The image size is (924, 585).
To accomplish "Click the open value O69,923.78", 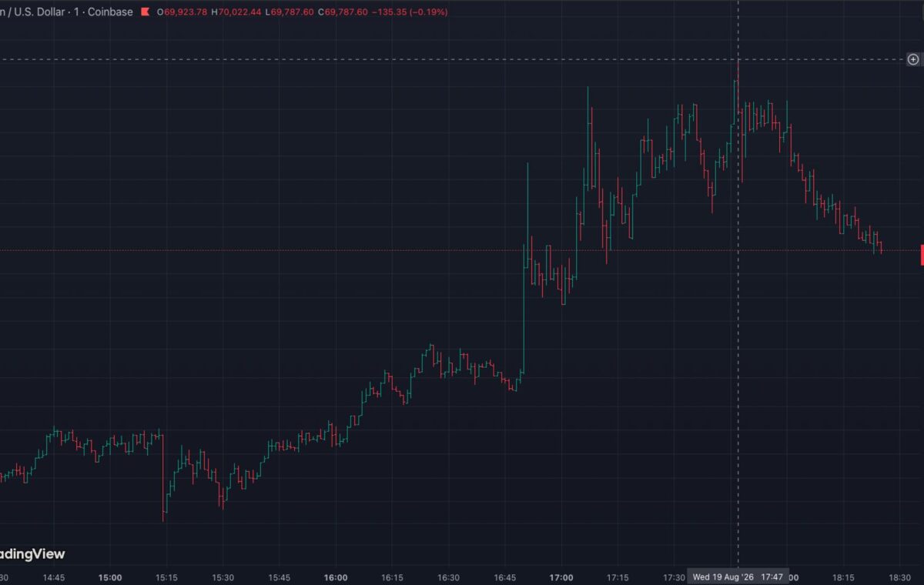I will 182,12.
